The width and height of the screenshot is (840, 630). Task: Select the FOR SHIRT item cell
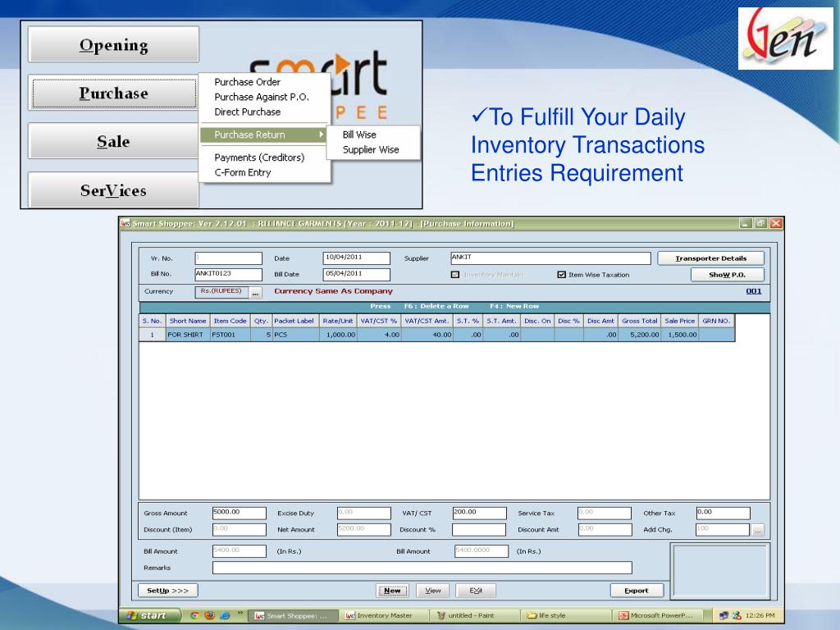[x=188, y=335]
